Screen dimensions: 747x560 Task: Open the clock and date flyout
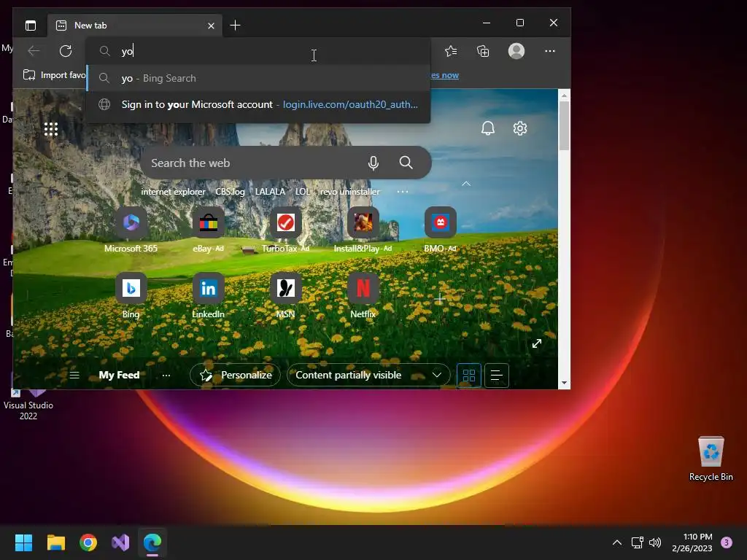click(692, 542)
